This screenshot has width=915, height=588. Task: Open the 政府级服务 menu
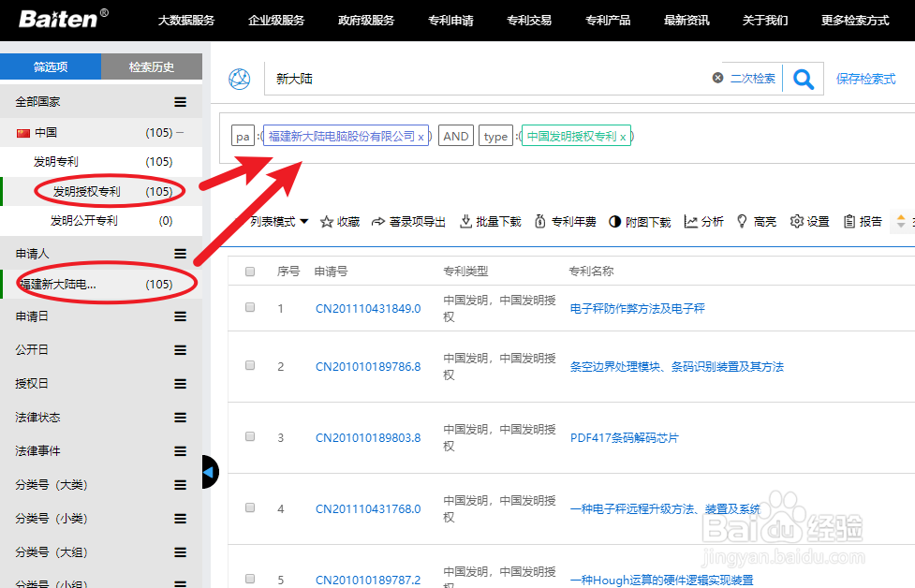[366, 21]
